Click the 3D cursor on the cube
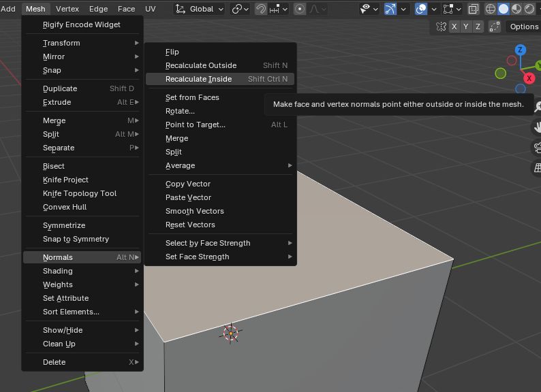The image size is (541, 392). 230,333
